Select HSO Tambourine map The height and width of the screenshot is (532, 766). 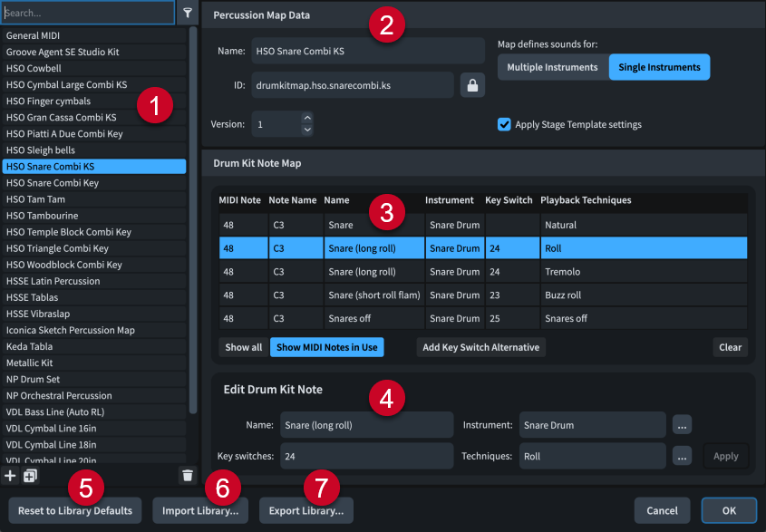(x=93, y=216)
